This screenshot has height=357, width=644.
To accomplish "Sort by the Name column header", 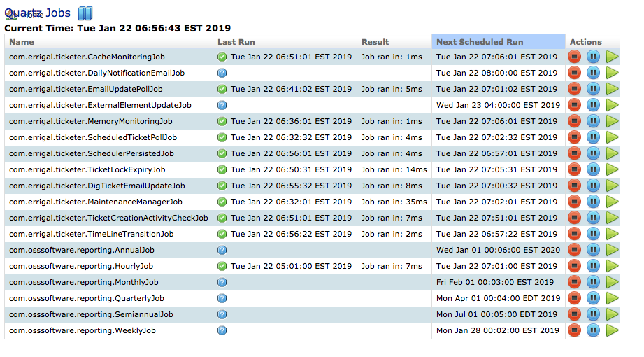I will tap(21, 42).
